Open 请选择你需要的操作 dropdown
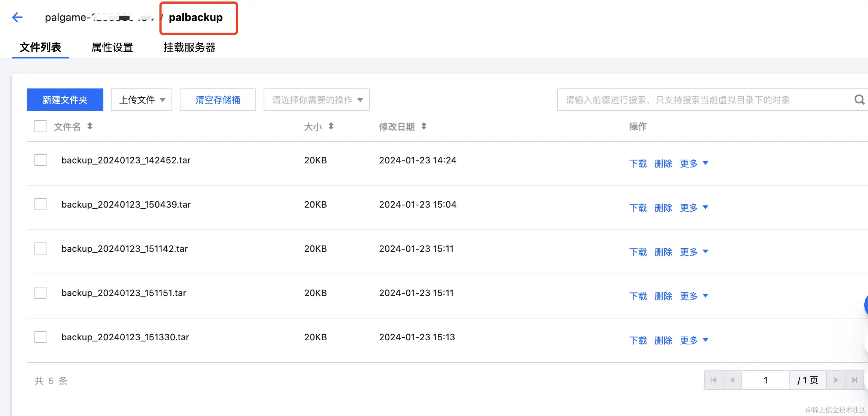868x416 pixels. click(317, 100)
